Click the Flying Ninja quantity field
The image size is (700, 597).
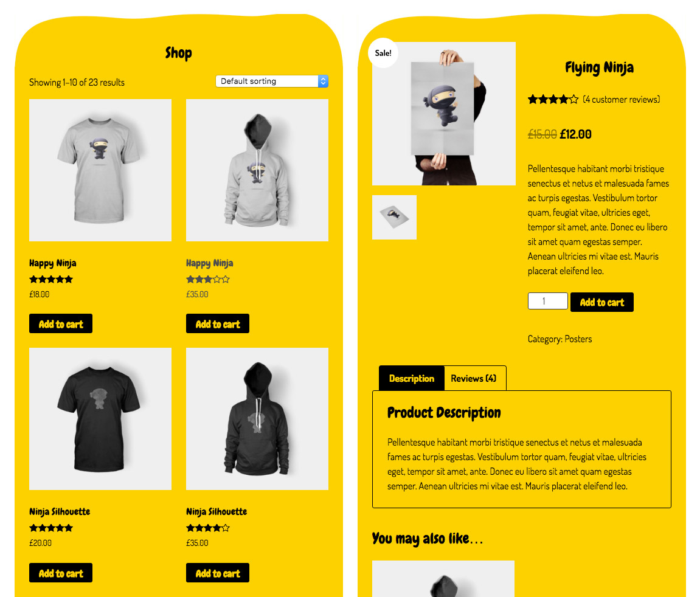tap(548, 301)
